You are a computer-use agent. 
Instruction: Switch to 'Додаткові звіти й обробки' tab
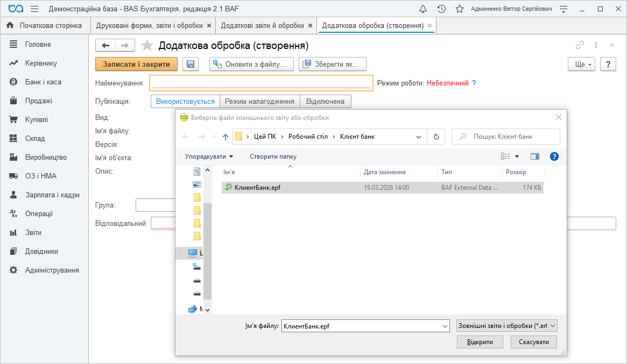[x=262, y=26]
